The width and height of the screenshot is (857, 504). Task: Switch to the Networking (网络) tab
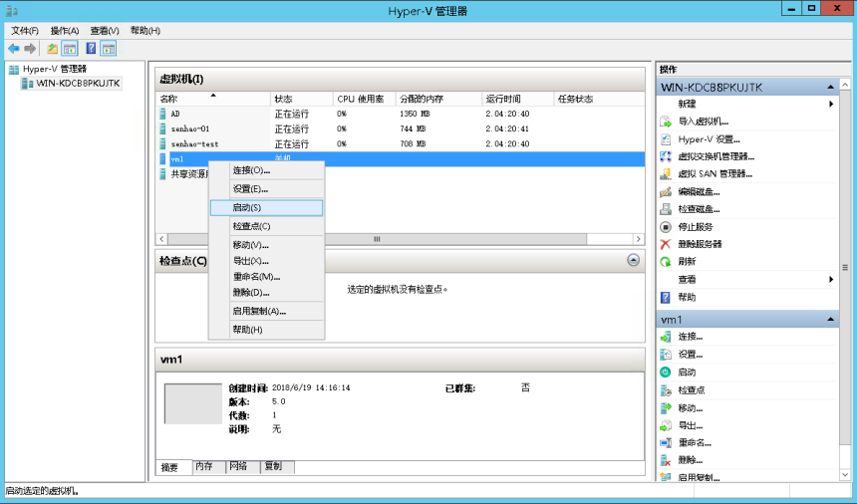(238, 466)
